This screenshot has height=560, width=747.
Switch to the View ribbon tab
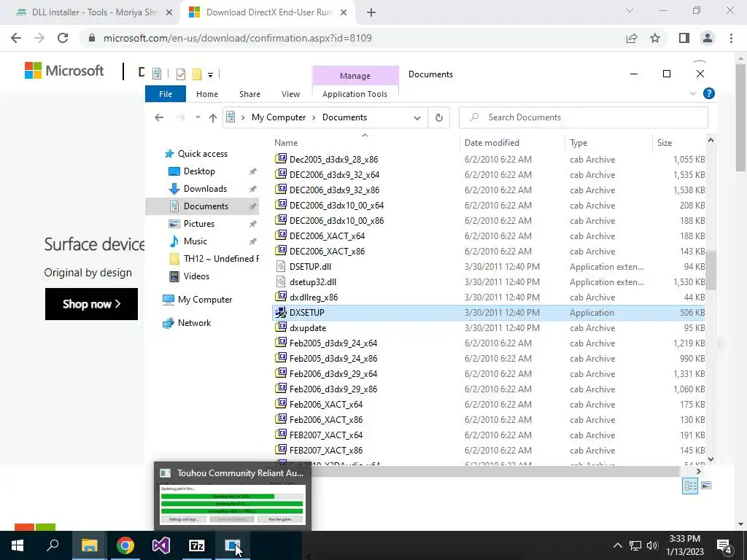tap(290, 94)
